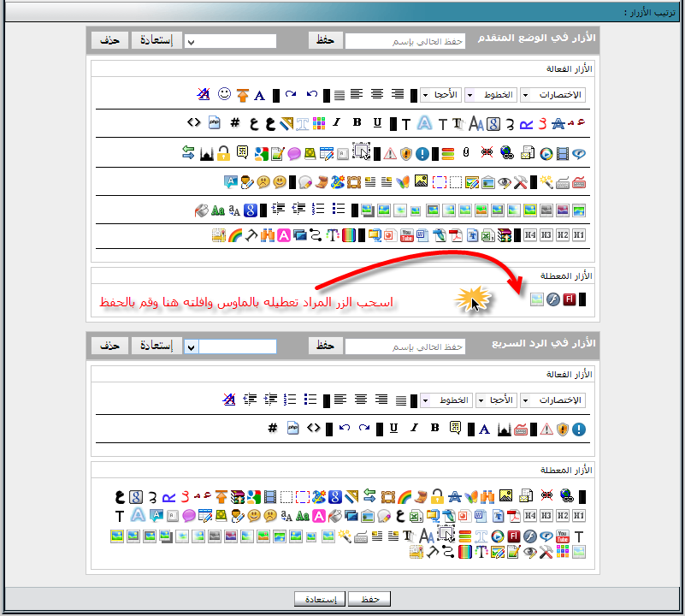Click the mosque silhouette icon in quick reply
Viewport: 685px width, 616px height.
[x=503, y=428]
